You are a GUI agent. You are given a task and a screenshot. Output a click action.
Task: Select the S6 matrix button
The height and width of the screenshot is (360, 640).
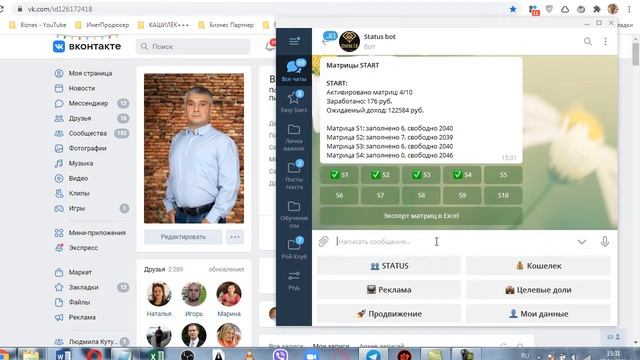tap(339, 195)
